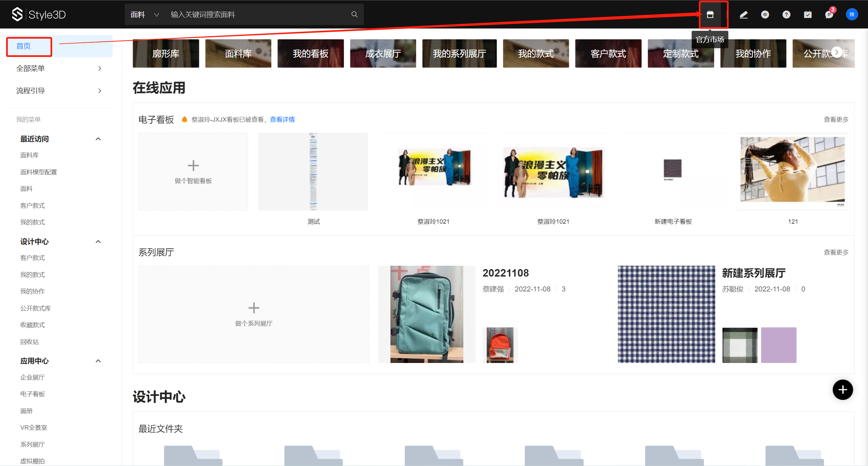
Task: Open the 客户款式 shortcut tile
Action: [608, 53]
